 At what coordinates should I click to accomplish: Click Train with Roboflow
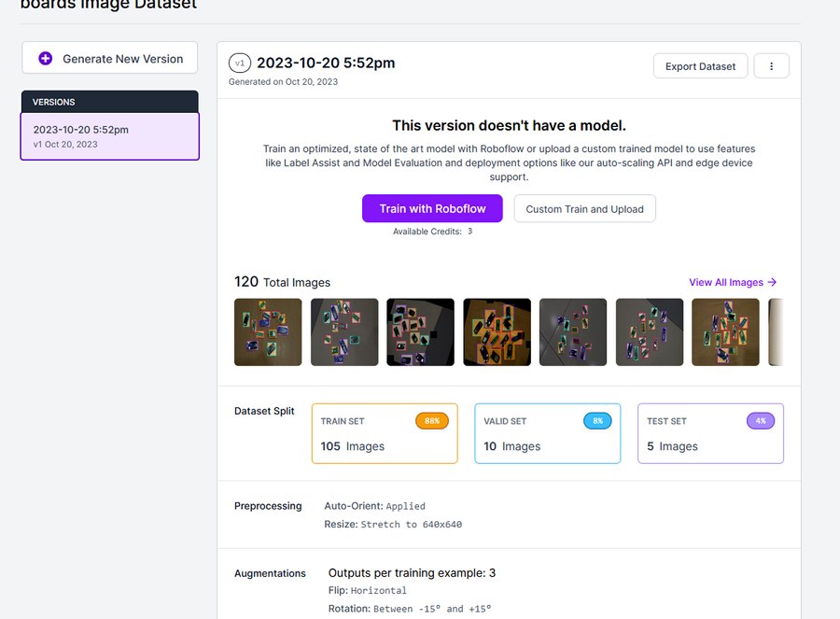[x=432, y=208]
